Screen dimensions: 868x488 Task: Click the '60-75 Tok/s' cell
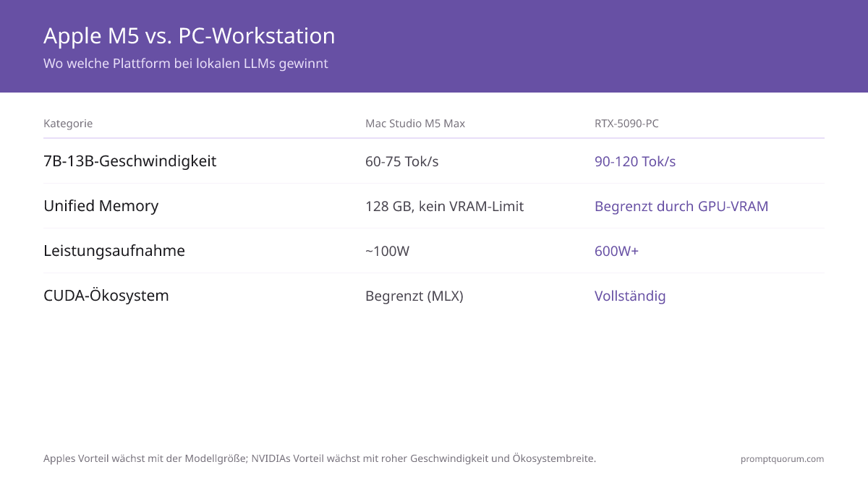coord(402,161)
